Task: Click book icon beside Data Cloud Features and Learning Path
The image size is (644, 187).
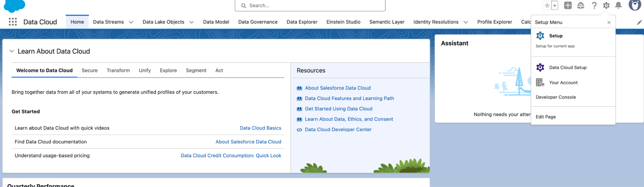Action: [299, 99]
